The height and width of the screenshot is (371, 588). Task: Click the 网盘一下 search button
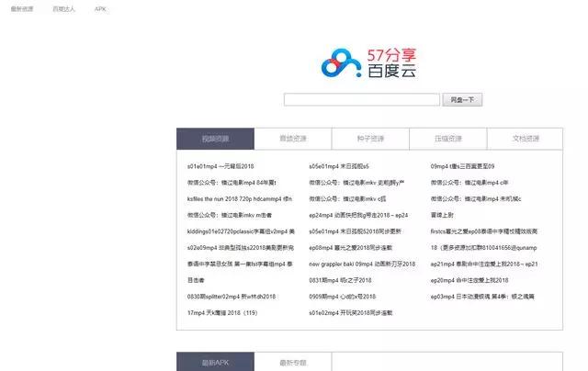462,100
